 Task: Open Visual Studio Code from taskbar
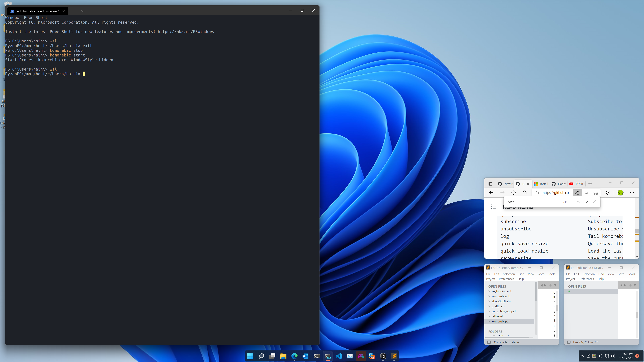coord(339,356)
